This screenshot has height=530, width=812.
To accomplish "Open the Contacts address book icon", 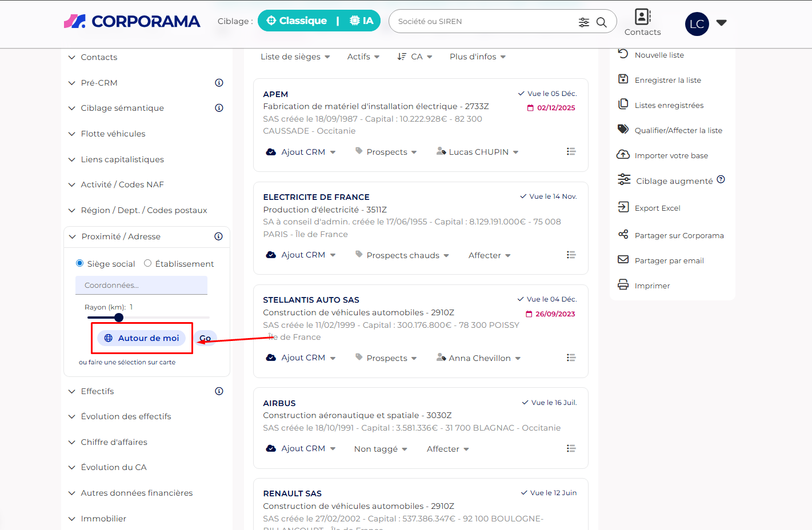I will (642, 17).
